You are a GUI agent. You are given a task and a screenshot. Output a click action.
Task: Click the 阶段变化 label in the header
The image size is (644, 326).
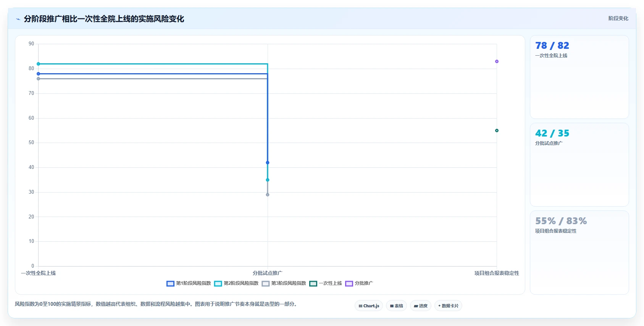click(618, 18)
